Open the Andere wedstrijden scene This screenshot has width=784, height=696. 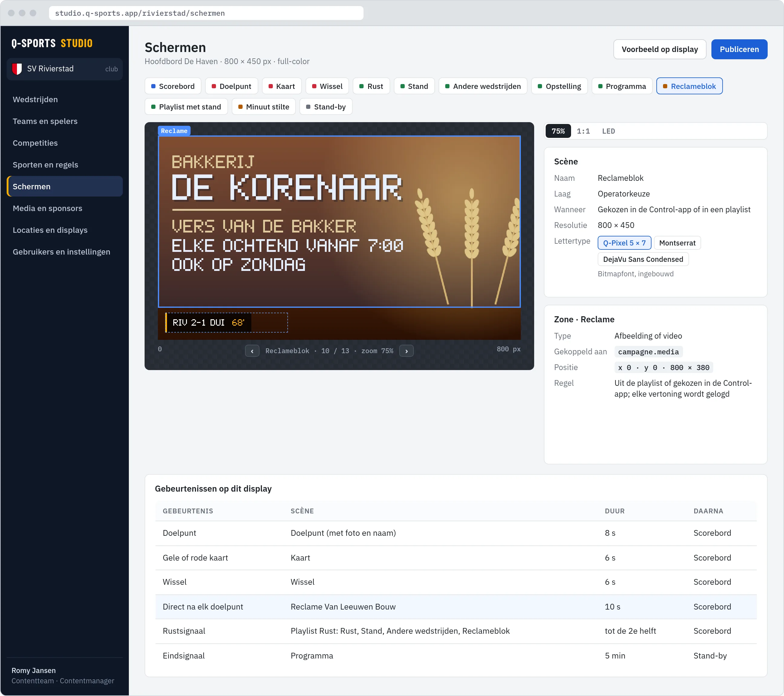[x=483, y=86]
